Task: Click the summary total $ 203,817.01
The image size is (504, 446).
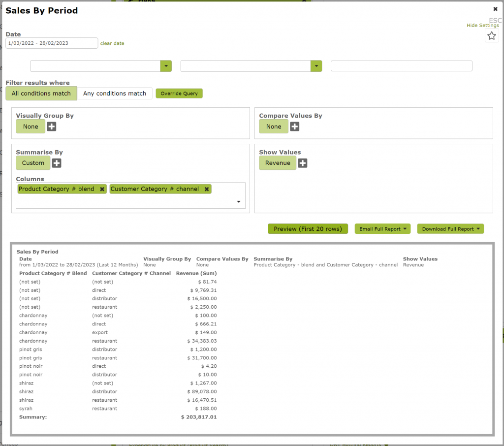Action: (x=199, y=417)
